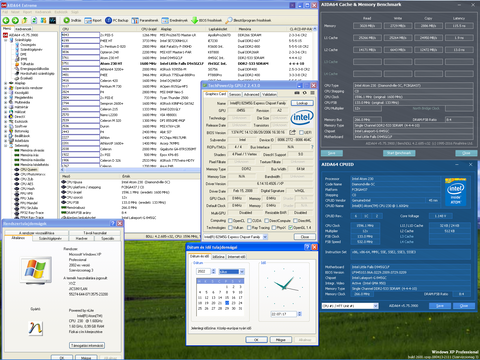Click GPU-Z refresh icon in title area

tap(304, 93)
